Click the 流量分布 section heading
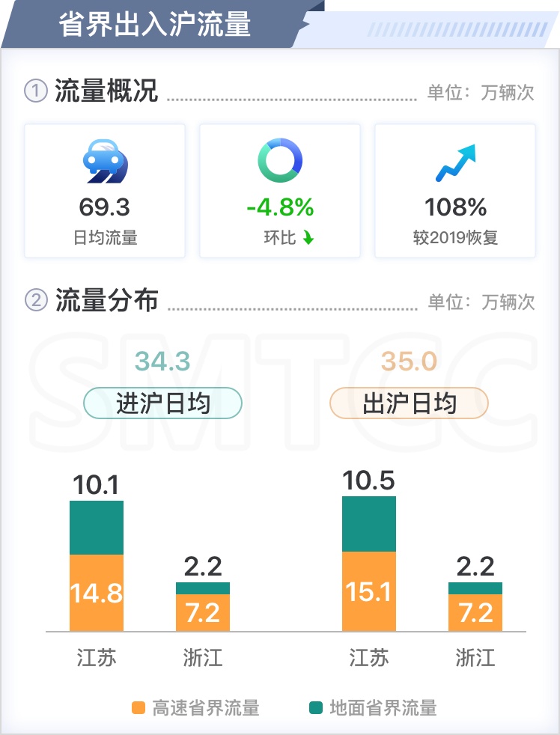560x735 pixels. [x=106, y=300]
